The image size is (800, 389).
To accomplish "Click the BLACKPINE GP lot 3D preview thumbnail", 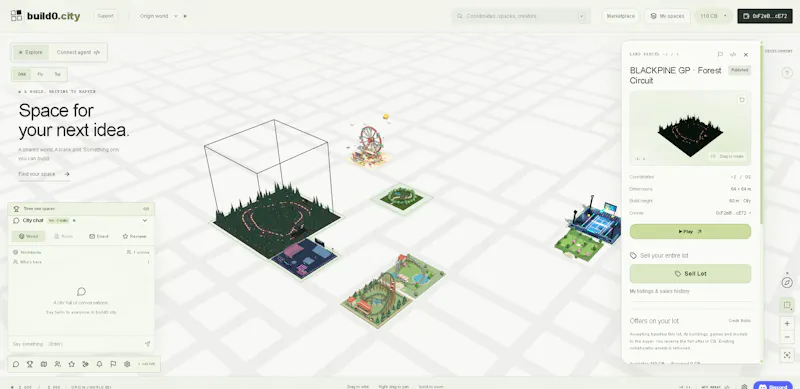I will click(x=690, y=128).
